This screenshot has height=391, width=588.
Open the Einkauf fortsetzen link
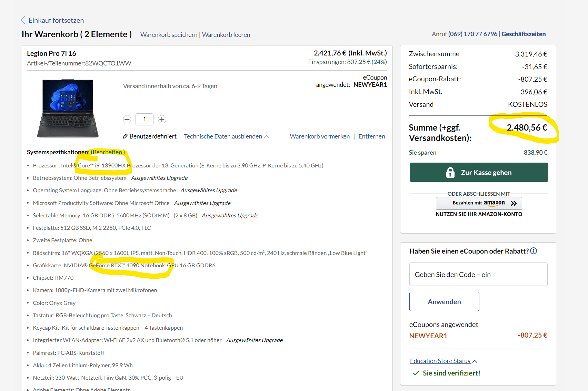[x=56, y=20]
